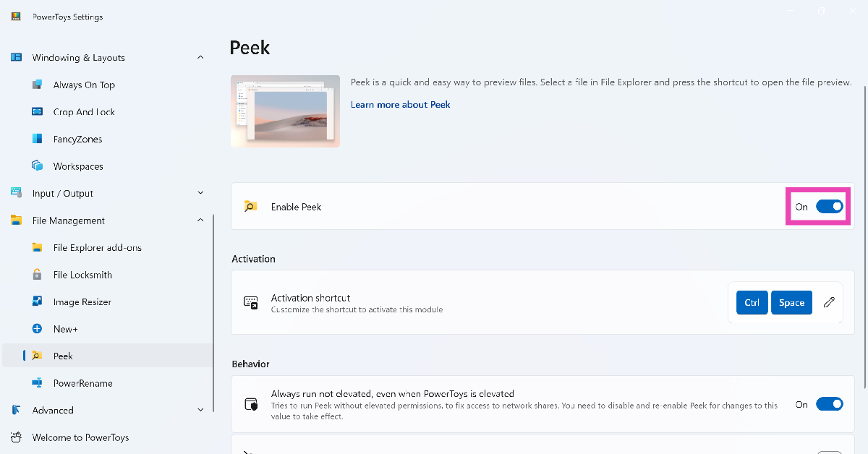Open File Locksmith padlock icon
868x454 pixels.
tap(38, 275)
